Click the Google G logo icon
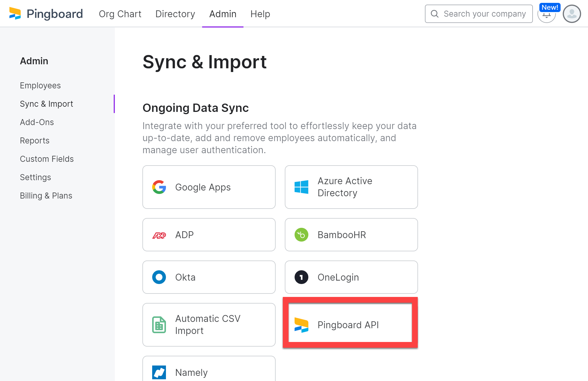 [x=159, y=187]
